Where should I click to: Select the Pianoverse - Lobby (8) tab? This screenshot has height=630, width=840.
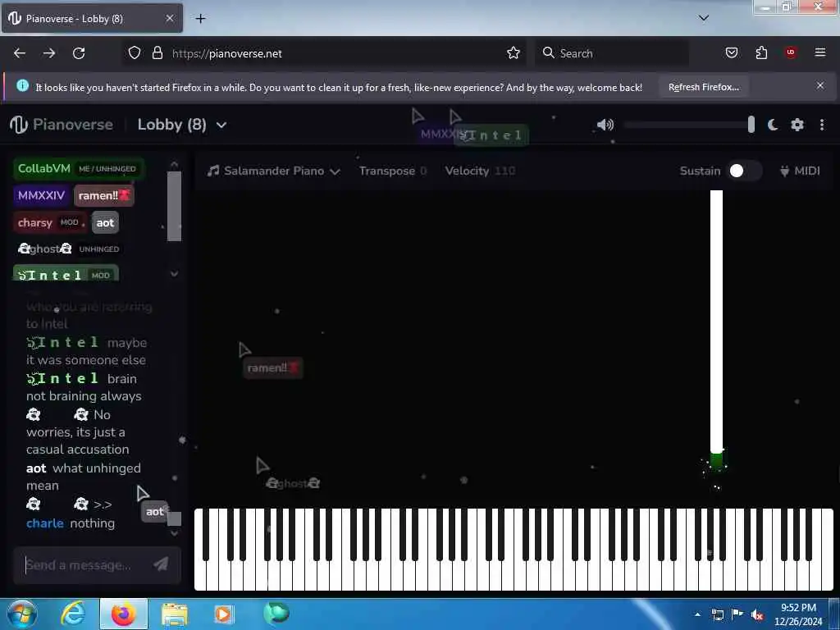(92, 18)
